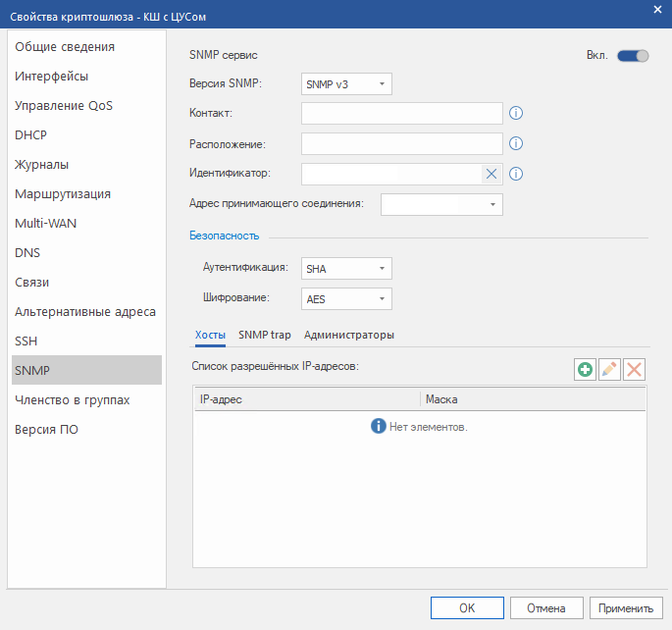This screenshot has width=672, height=630.
Task: Click into the Контакт input field
Action: [x=401, y=114]
